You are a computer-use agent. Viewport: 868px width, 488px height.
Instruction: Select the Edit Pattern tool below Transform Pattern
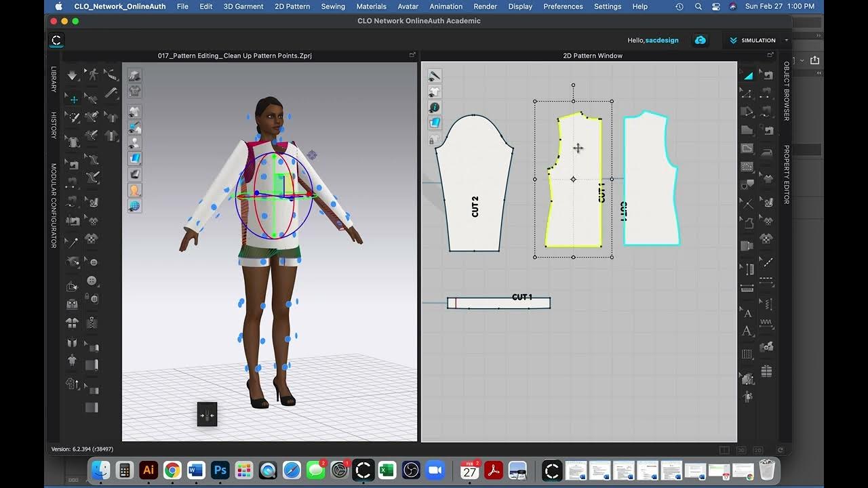click(747, 94)
